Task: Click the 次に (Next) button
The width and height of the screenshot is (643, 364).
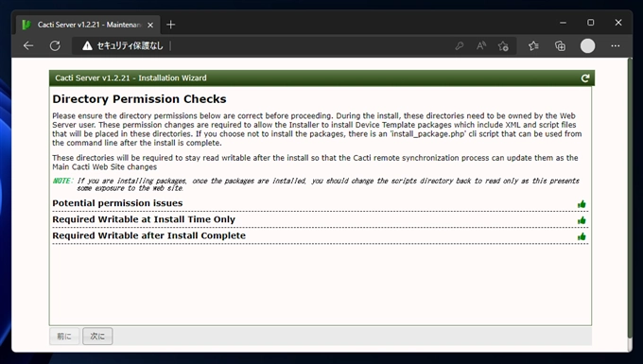Action: 97,337
